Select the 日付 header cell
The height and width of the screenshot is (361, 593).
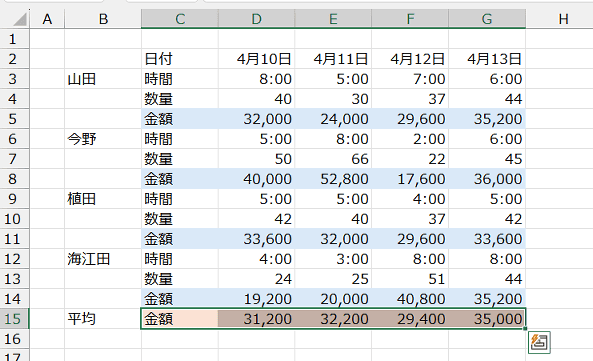point(180,59)
